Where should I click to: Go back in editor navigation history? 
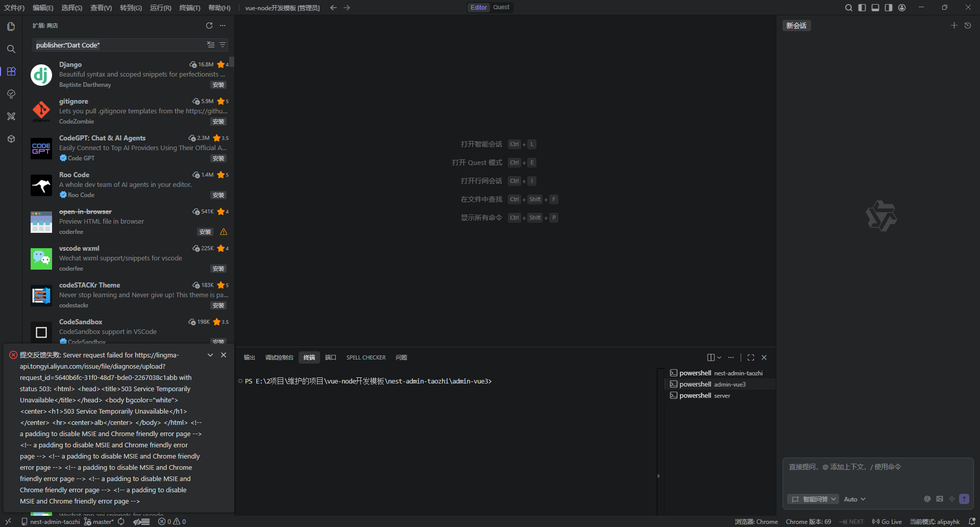(333, 8)
